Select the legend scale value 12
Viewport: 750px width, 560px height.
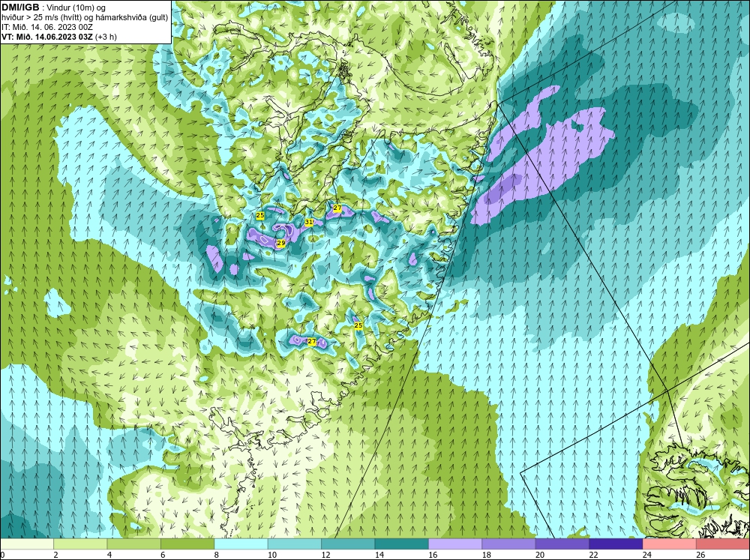point(325,555)
